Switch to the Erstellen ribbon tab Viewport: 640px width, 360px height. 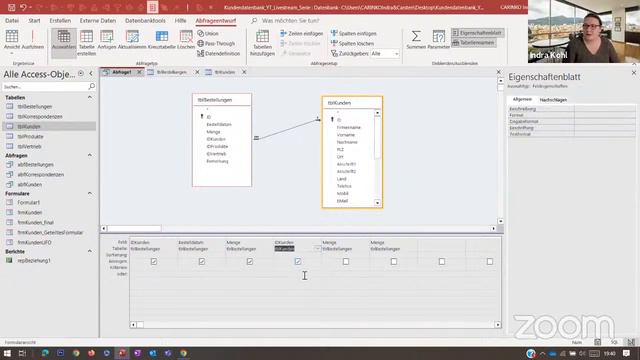tap(60, 20)
